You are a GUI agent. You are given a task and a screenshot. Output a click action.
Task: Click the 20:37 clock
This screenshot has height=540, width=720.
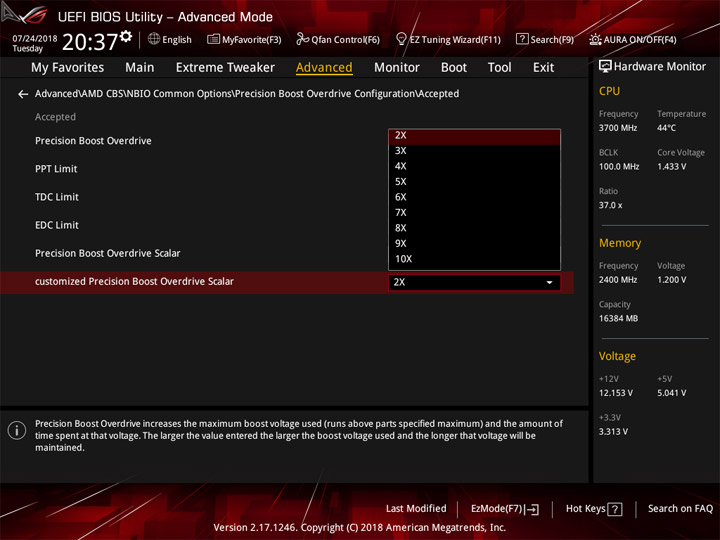point(90,42)
